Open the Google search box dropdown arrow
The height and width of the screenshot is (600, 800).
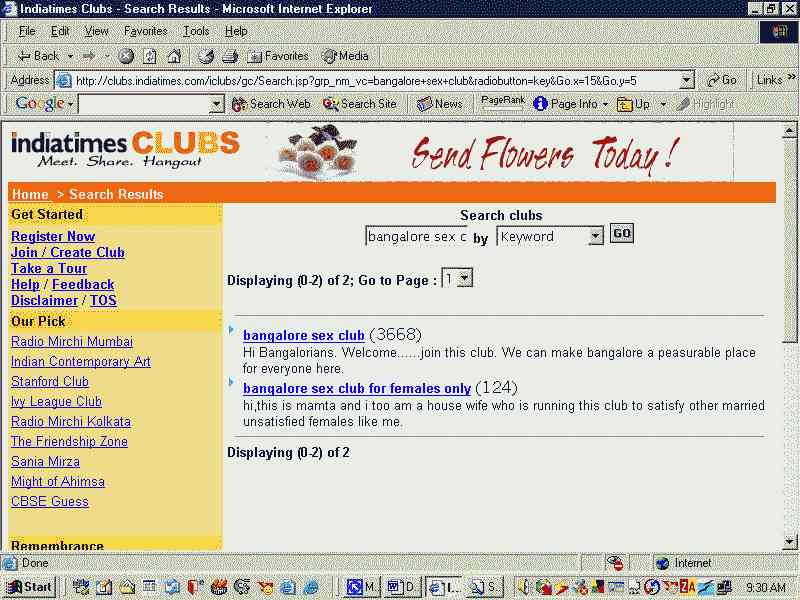(217, 104)
